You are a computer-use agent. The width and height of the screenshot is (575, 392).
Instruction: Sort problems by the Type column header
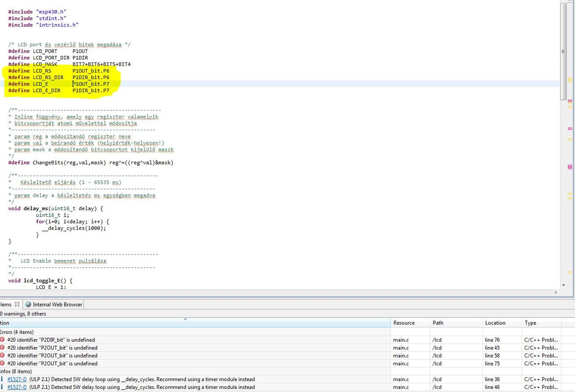542,323
